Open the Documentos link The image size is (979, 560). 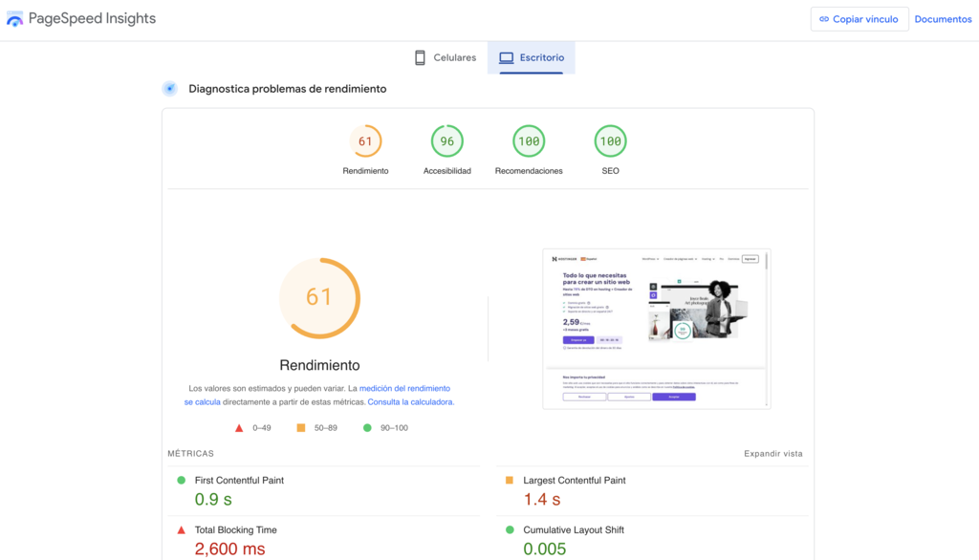pyautogui.click(x=943, y=18)
